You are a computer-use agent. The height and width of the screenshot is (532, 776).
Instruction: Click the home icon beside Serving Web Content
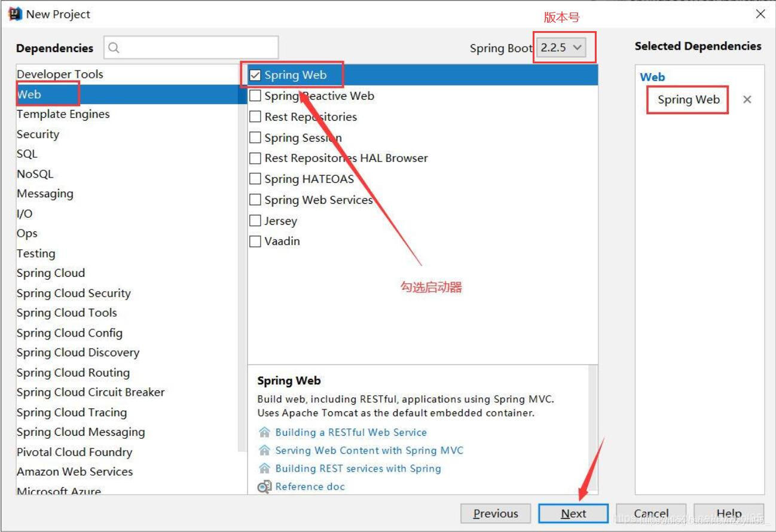264,450
